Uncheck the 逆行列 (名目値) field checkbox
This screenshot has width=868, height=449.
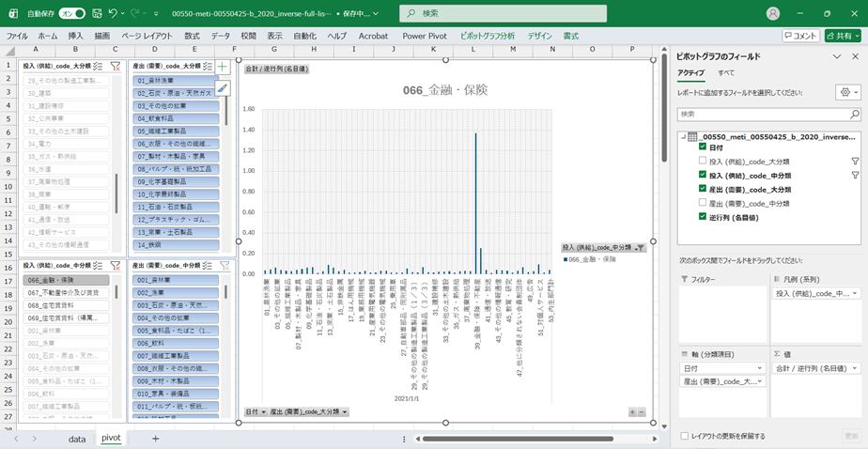[703, 216]
